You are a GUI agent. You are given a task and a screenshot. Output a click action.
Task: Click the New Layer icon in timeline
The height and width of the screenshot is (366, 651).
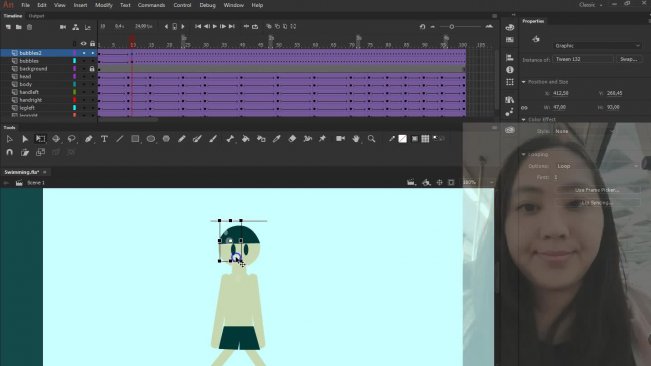(x=8, y=27)
